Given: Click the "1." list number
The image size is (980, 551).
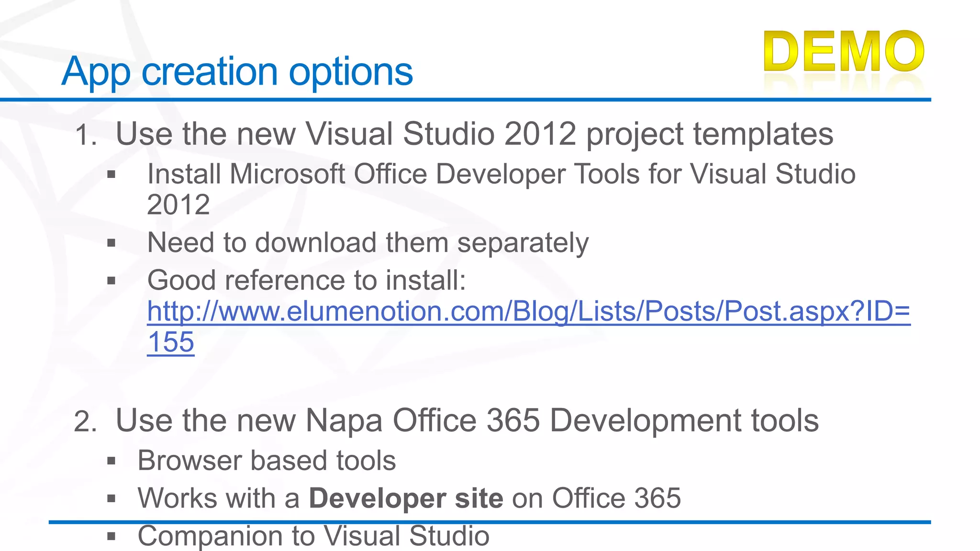Looking at the screenshot, I should pyautogui.click(x=86, y=135).
